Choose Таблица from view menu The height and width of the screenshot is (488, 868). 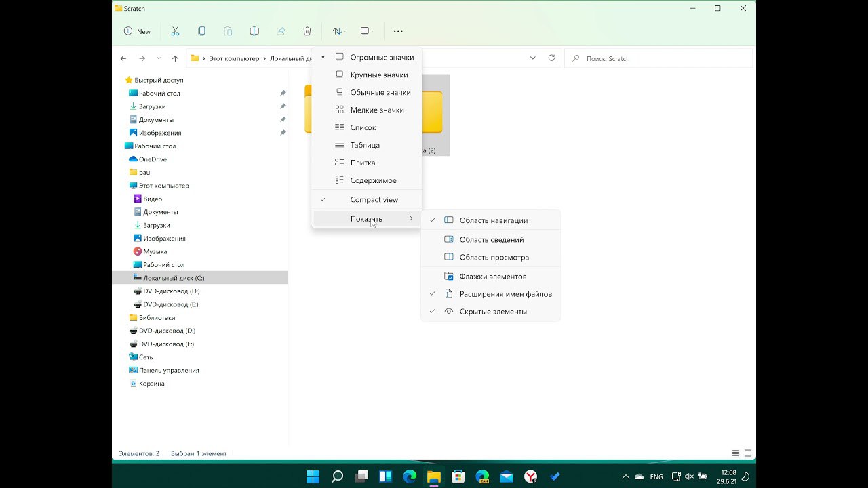click(x=367, y=145)
